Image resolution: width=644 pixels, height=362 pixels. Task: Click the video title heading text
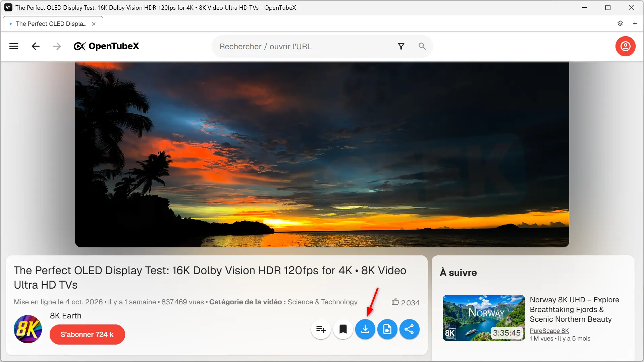tap(210, 278)
